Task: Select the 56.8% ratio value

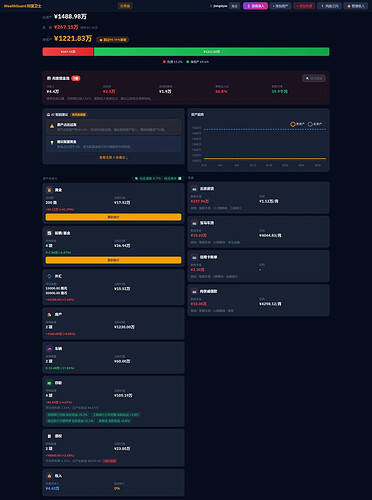Action: (x=221, y=91)
